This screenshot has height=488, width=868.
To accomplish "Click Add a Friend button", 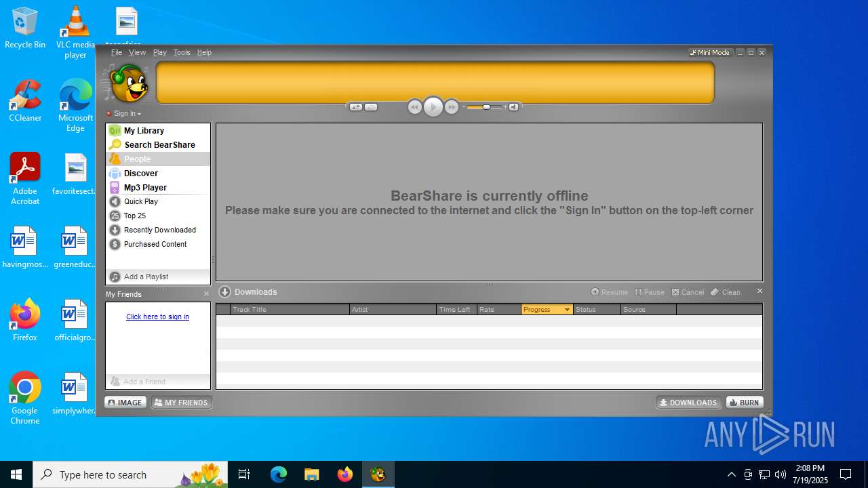I will tap(158, 382).
